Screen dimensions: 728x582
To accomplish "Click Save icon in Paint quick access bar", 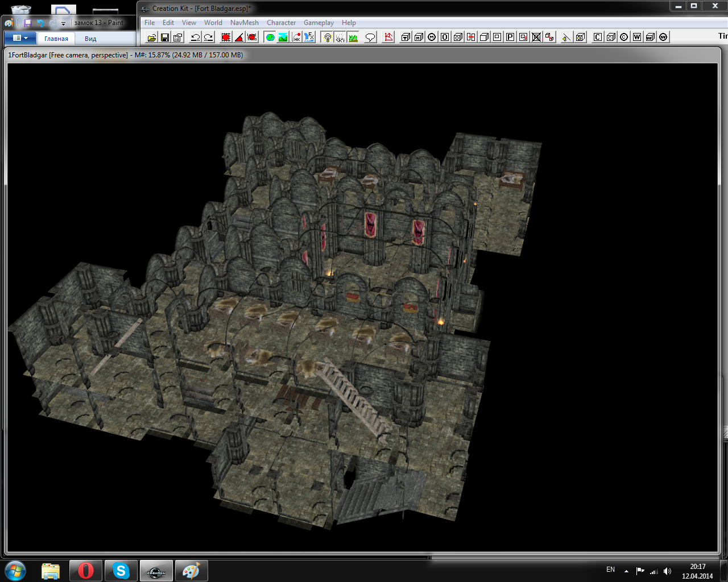I will [27, 23].
